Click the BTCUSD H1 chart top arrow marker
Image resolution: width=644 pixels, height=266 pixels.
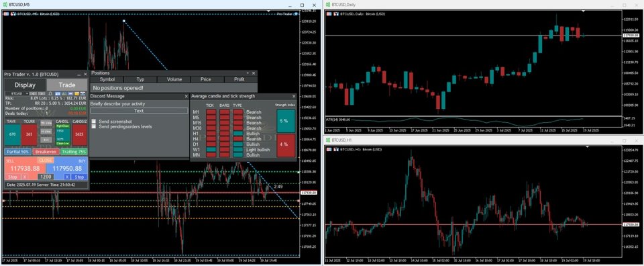pos(588,146)
